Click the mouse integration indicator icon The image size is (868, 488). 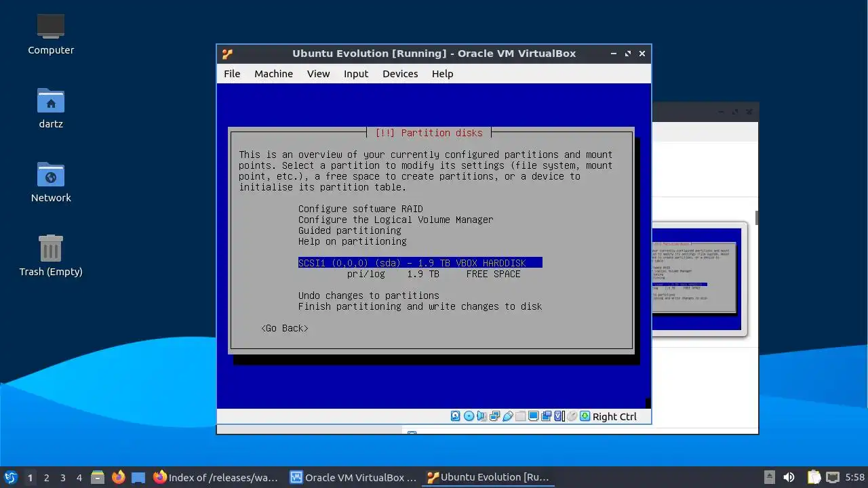tap(572, 416)
